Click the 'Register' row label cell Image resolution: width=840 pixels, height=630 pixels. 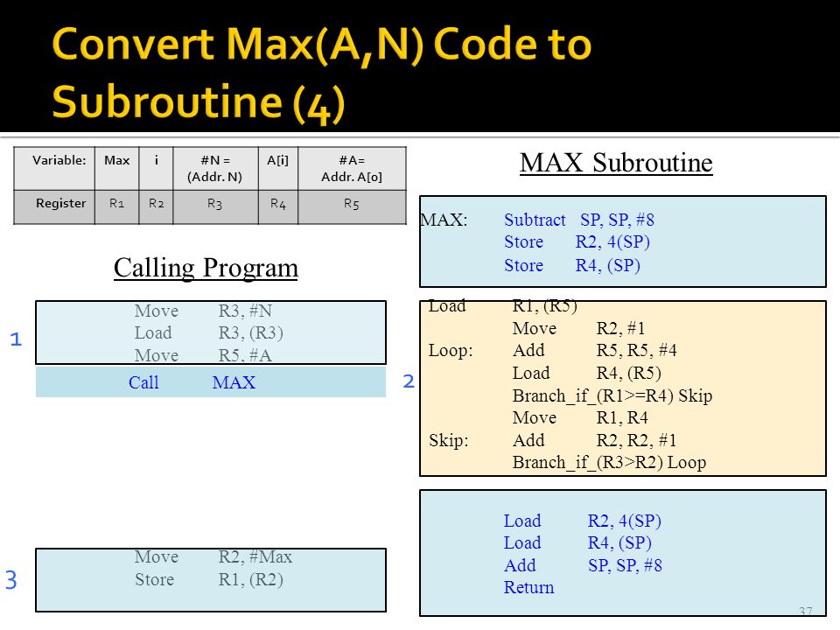54,206
